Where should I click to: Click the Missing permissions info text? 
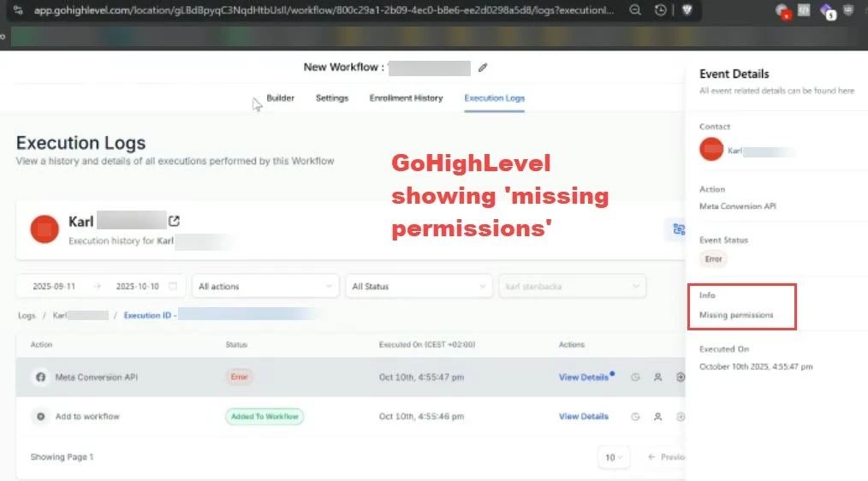[x=736, y=315]
